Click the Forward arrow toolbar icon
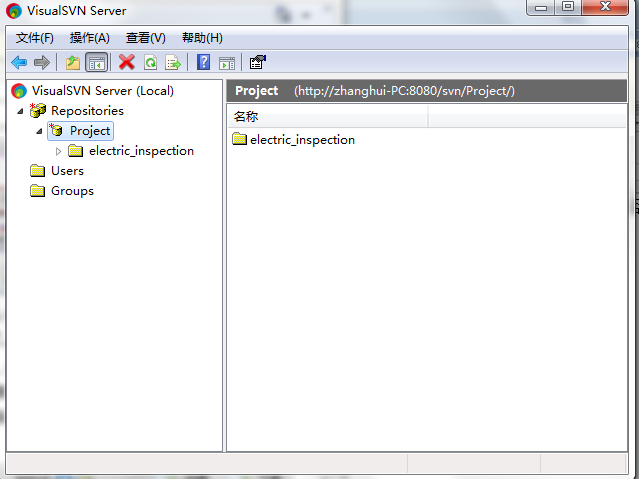639x479 pixels. pyautogui.click(x=42, y=62)
